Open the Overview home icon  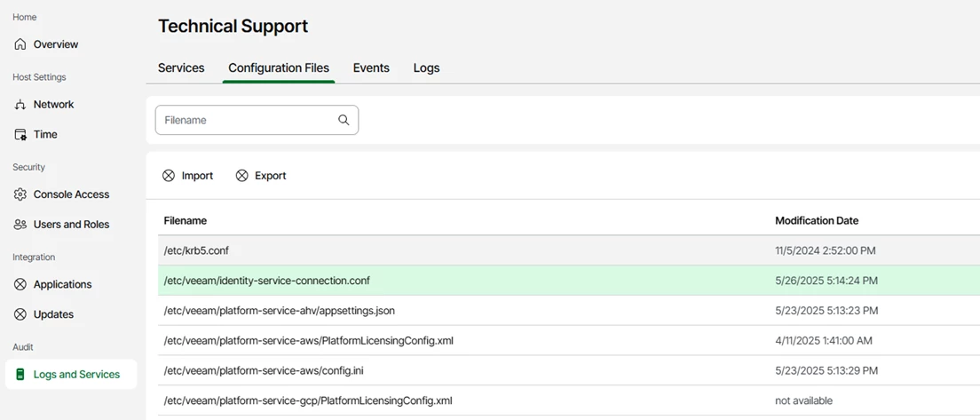point(20,44)
